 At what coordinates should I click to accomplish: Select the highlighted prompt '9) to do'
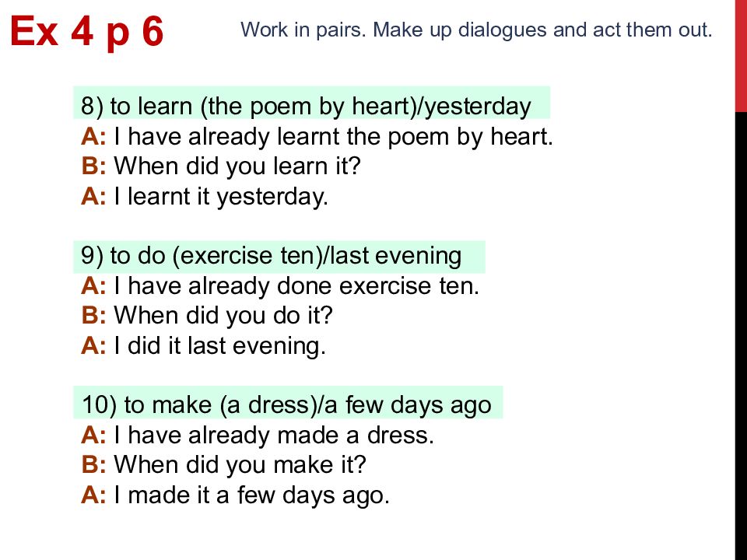[279, 257]
